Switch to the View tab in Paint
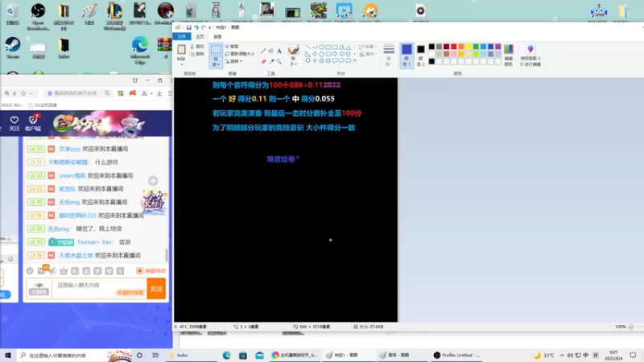The height and width of the screenshot is (362, 644). (x=217, y=36)
